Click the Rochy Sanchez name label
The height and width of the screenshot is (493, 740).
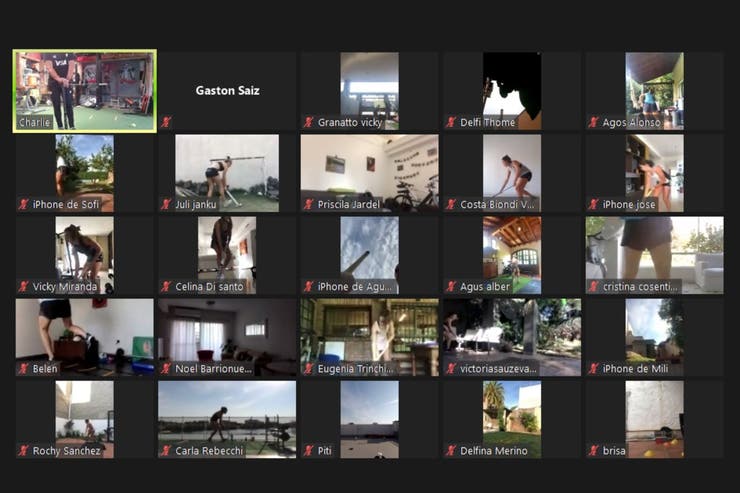67,451
